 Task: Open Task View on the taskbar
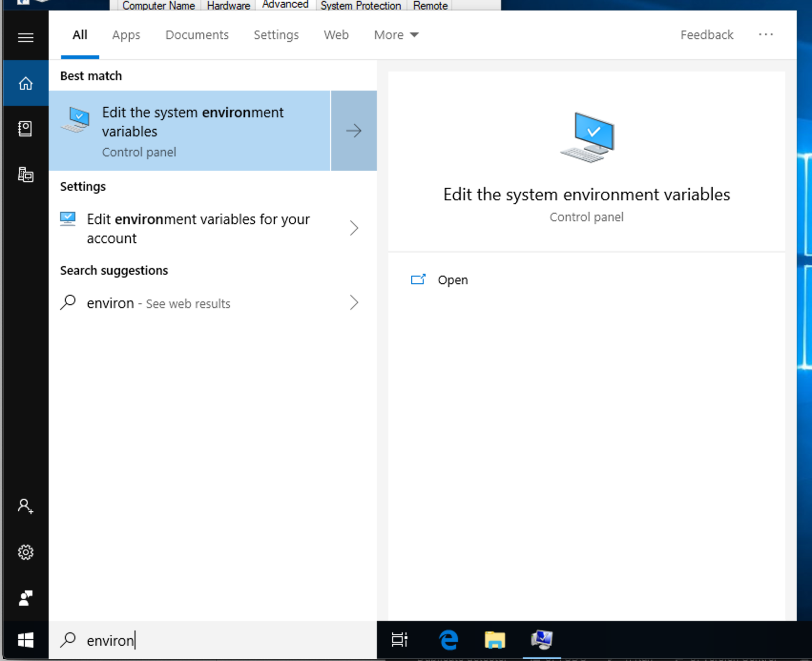400,640
